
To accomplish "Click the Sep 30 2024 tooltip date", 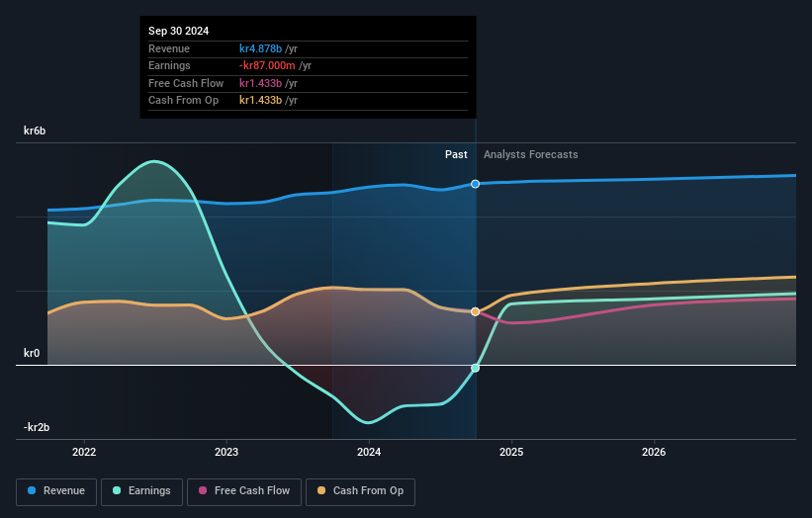I will pyautogui.click(x=179, y=31).
